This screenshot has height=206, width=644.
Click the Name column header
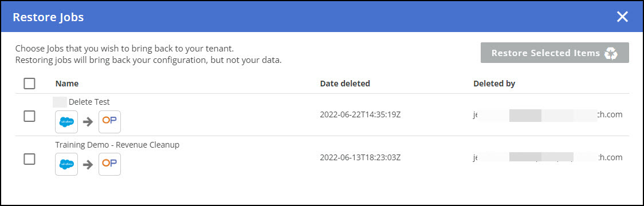[x=67, y=84]
